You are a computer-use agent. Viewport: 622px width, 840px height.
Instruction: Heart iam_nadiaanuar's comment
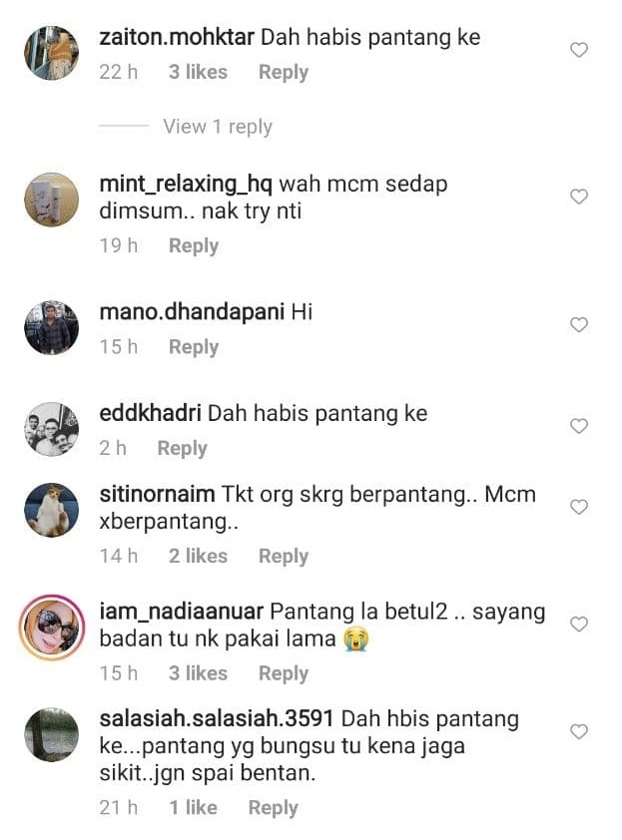578,625
